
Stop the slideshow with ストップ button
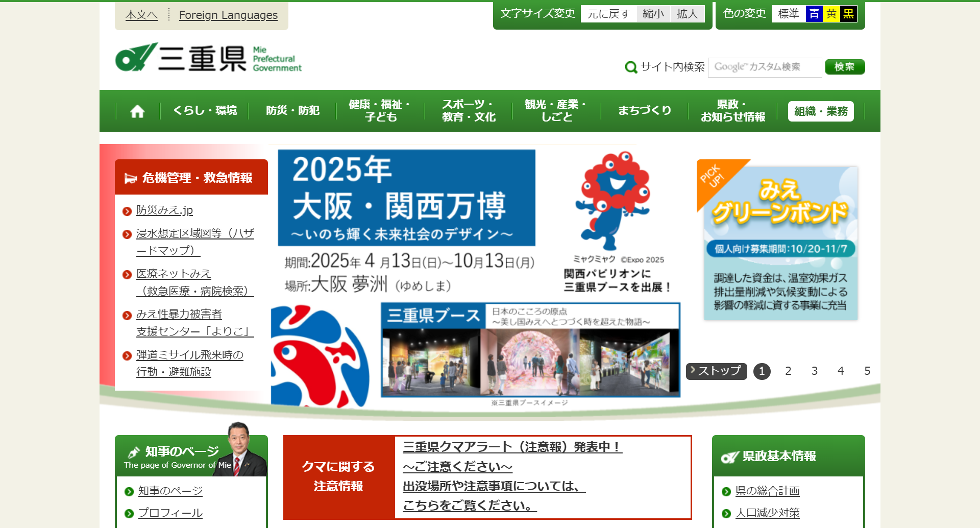click(x=716, y=371)
